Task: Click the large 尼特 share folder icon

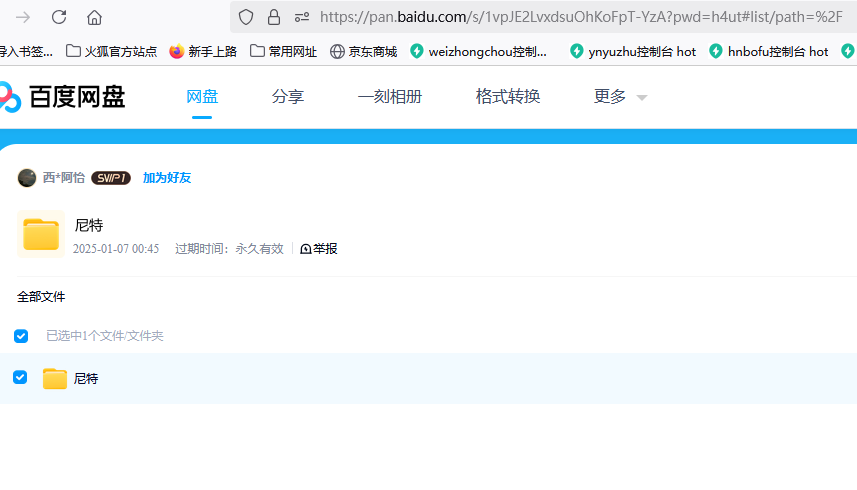Action: pyautogui.click(x=41, y=234)
